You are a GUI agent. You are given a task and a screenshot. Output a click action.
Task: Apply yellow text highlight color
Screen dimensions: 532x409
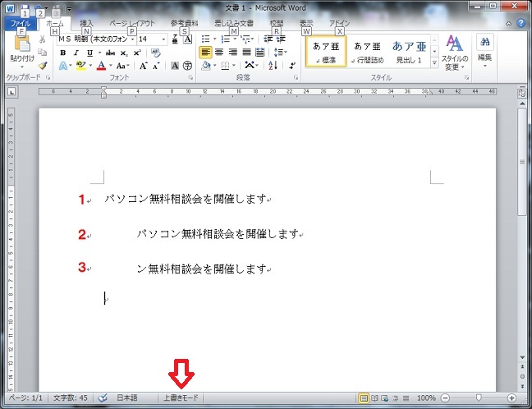point(80,66)
